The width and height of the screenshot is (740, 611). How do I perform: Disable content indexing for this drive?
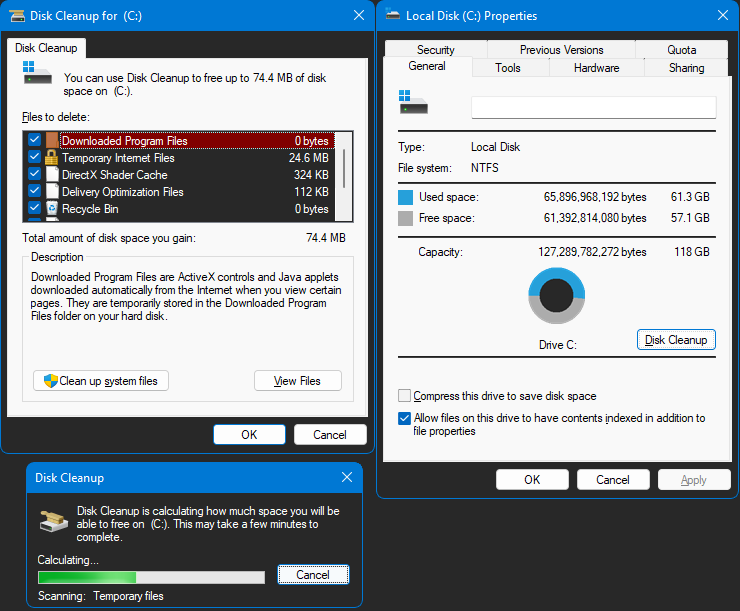(x=404, y=418)
